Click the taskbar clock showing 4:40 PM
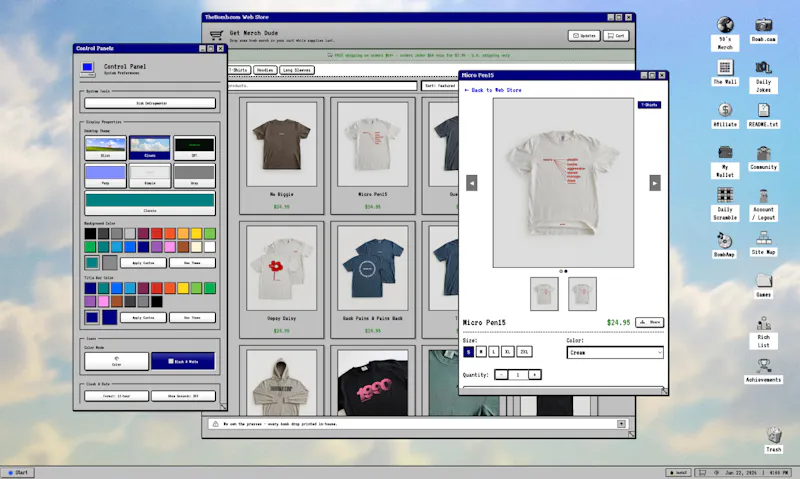The width and height of the screenshot is (800, 479). coord(779,473)
